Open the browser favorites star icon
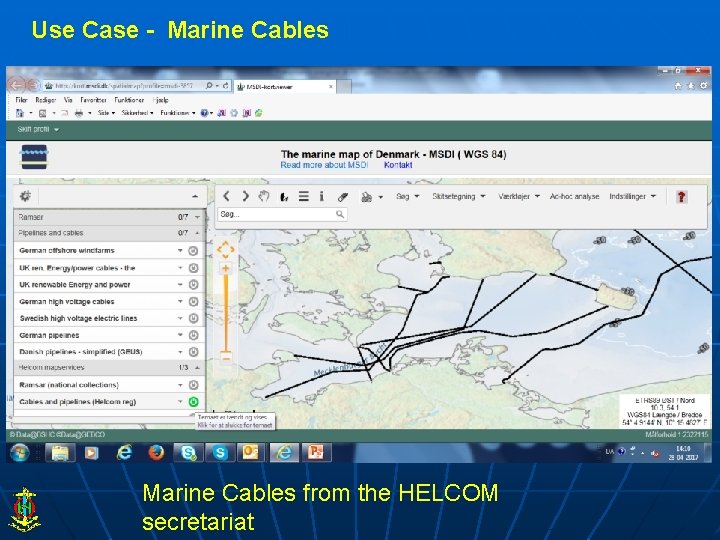The height and width of the screenshot is (540, 720). (x=691, y=86)
